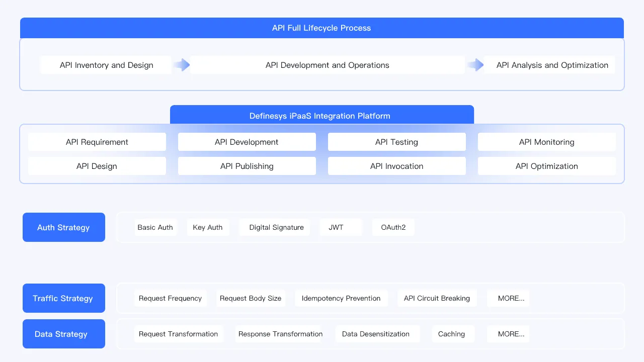Open the Traffic Strategy button
644x362 pixels.
[64, 298]
